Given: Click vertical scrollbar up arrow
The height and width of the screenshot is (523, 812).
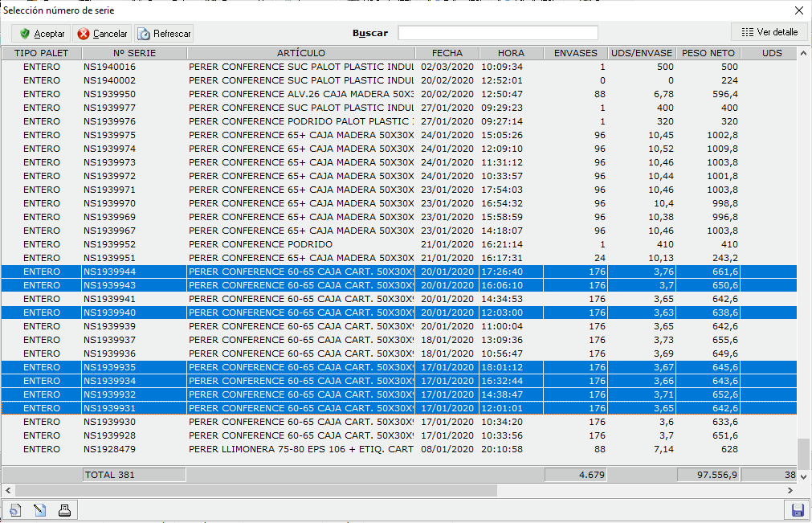Looking at the screenshot, I should point(803,53).
